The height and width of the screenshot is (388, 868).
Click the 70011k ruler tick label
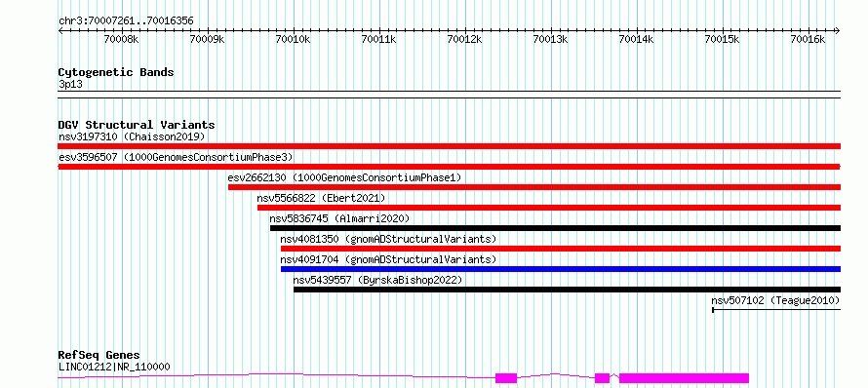point(379,39)
